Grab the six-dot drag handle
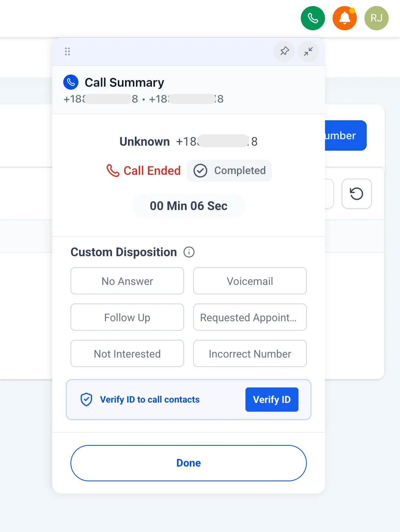400x532 pixels. pyautogui.click(x=67, y=51)
